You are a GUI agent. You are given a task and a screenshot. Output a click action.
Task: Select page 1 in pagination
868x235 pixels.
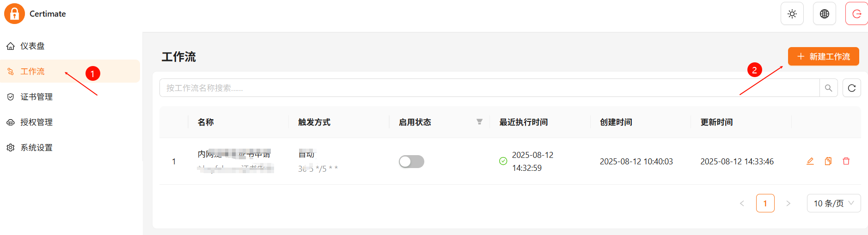point(765,203)
